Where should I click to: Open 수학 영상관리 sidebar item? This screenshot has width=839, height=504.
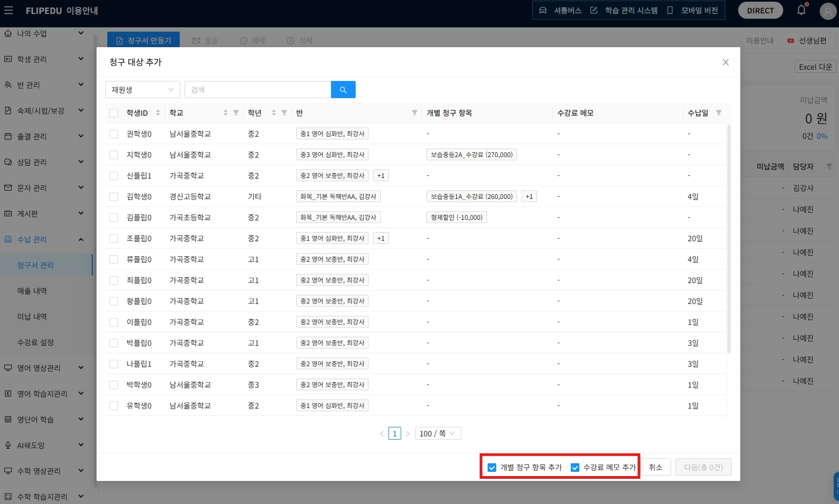click(x=39, y=471)
